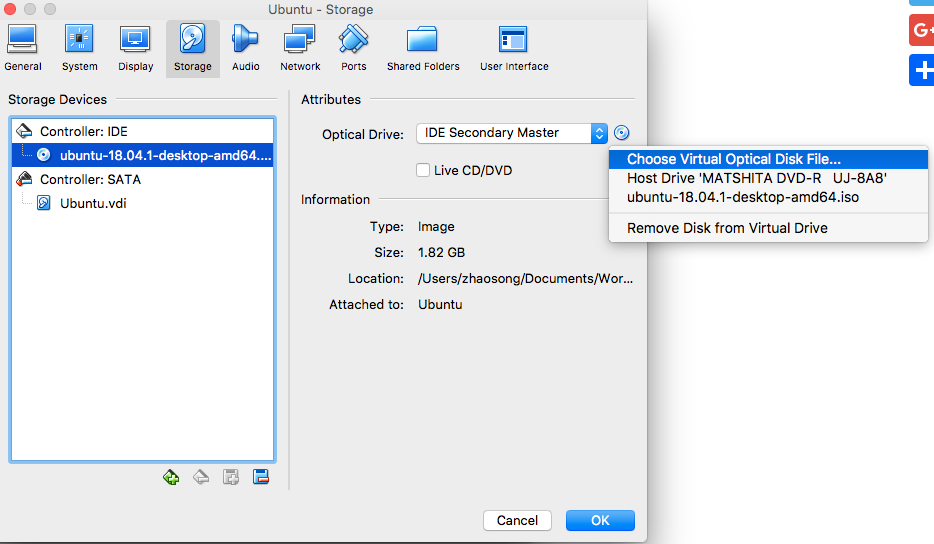934x544 pixels.
Task: Confirm settings with OK button
Action: tap(600, 520)
